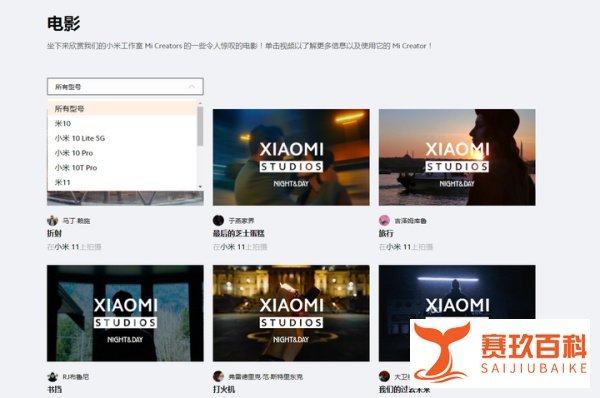The width and height of the screenshot is (600, 398).
Task: Open the 旅行 title link
Action: point(386,233)
